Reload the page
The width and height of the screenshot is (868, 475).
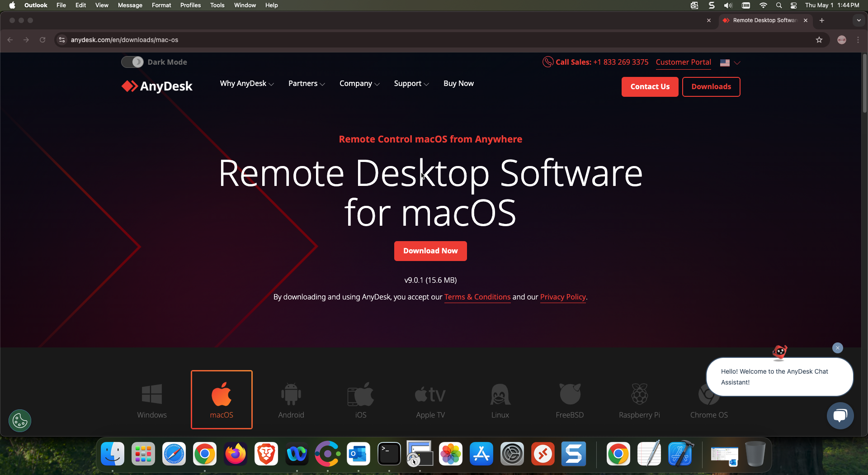(x=42, y=40)
